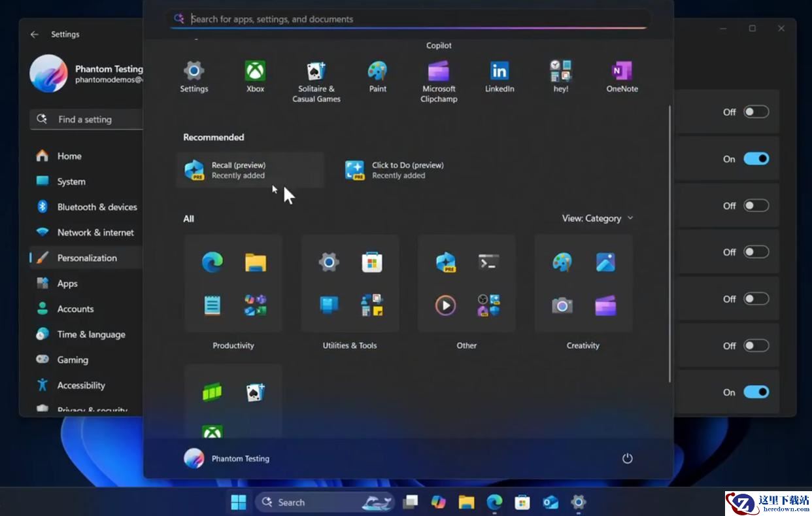Open Phantom Testing user account menu

coord(227,458)
